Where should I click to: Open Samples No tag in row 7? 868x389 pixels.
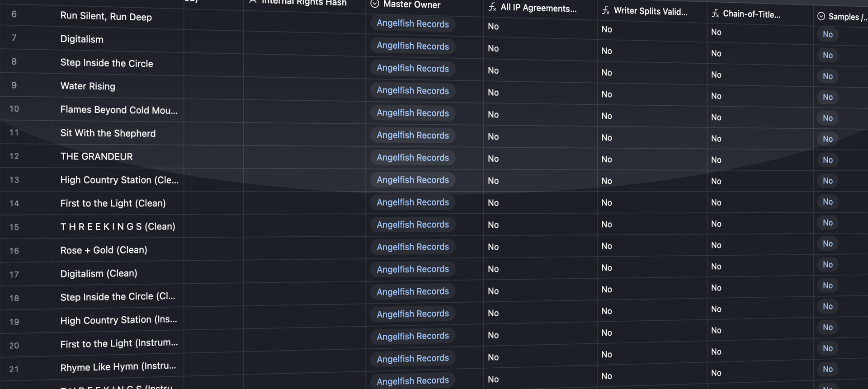tap(827, 55)
